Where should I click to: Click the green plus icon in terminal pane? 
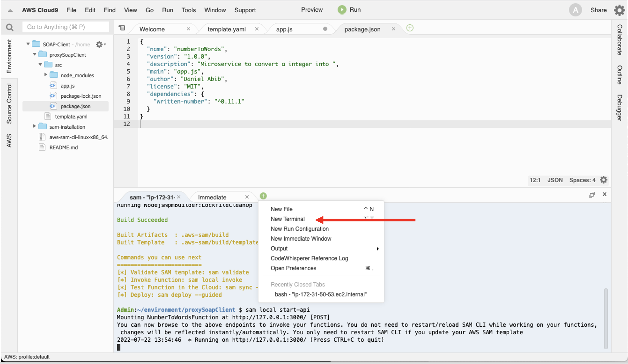[x=263, y=196]
